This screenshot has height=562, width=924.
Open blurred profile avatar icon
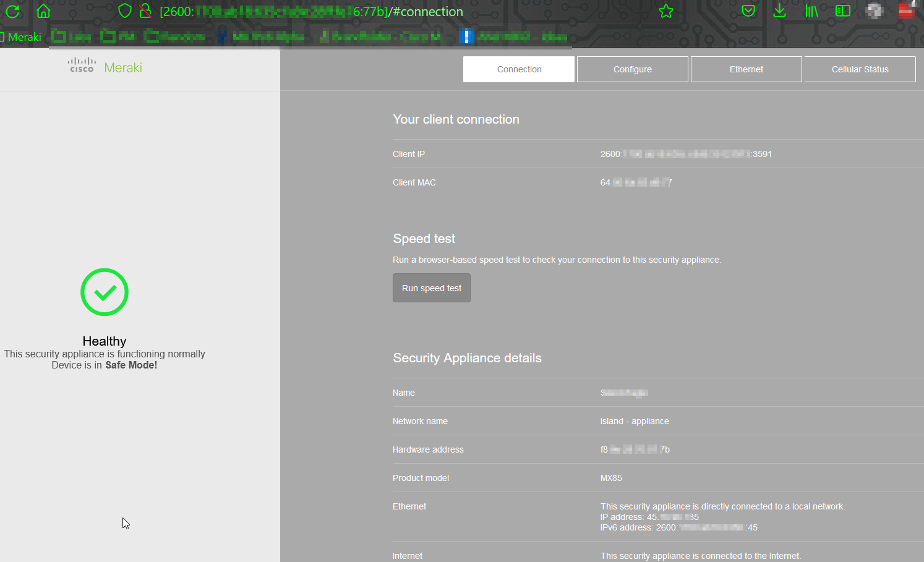pyautogui.click(x=875, y=11)
